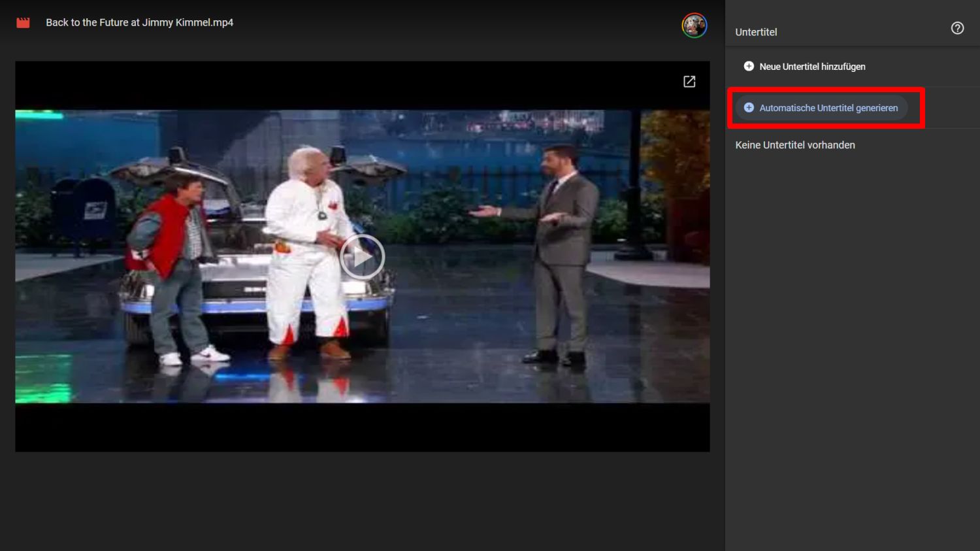Viewport: 980px width, 551px height.
Task: Play the video using the center play button
Action: click(362, 257)
